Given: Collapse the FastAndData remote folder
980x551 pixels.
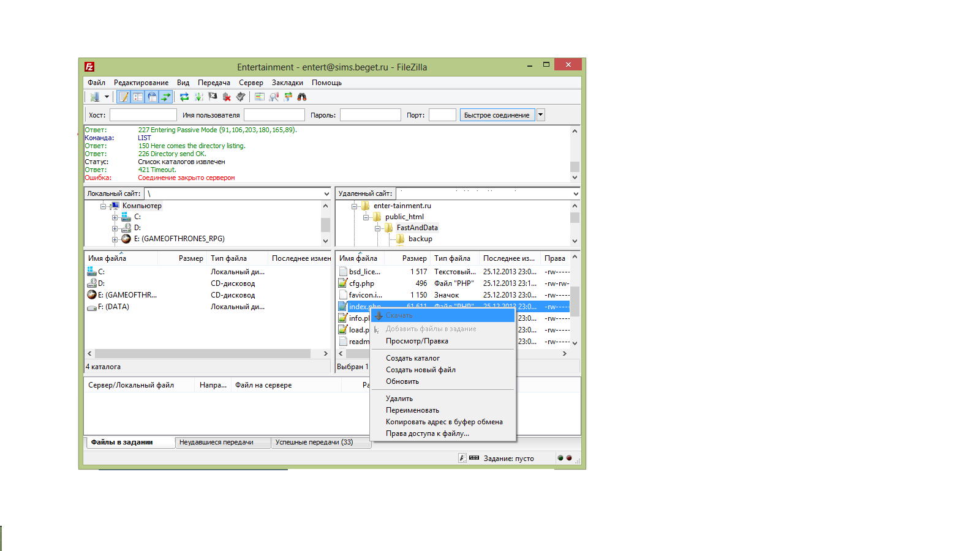Looking at the screenshot, I should tap(377, 228).
